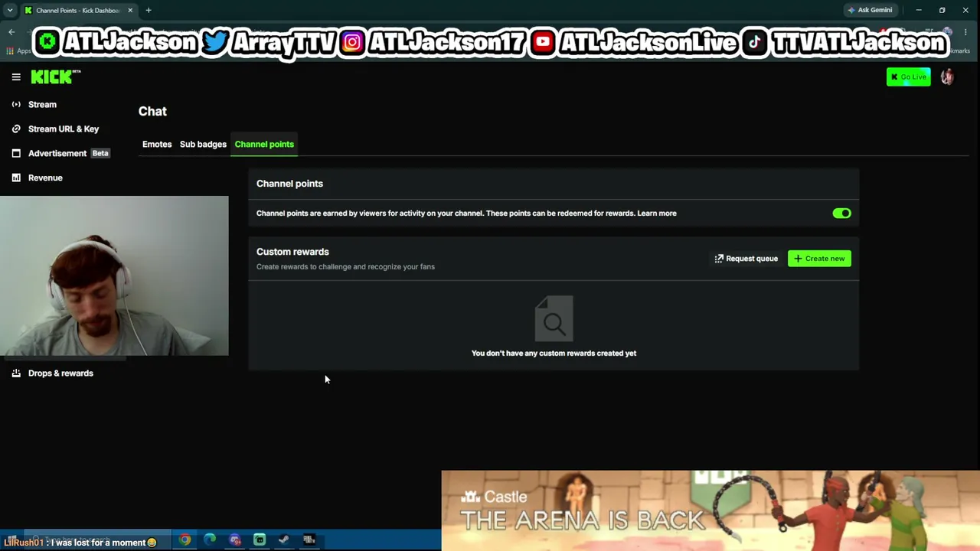The height and width of the screenshot is (551, 980).
Task: Click the Castle arena ad banner
Action: click(x=710, y=510)
